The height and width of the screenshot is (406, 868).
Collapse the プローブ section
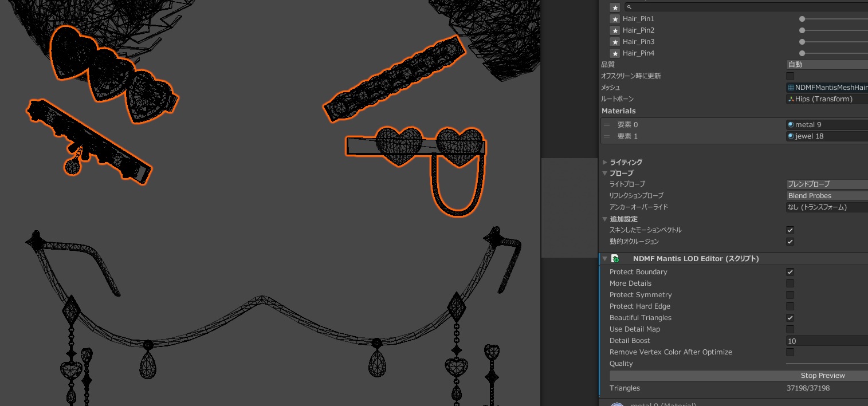[x=605, y=174]
